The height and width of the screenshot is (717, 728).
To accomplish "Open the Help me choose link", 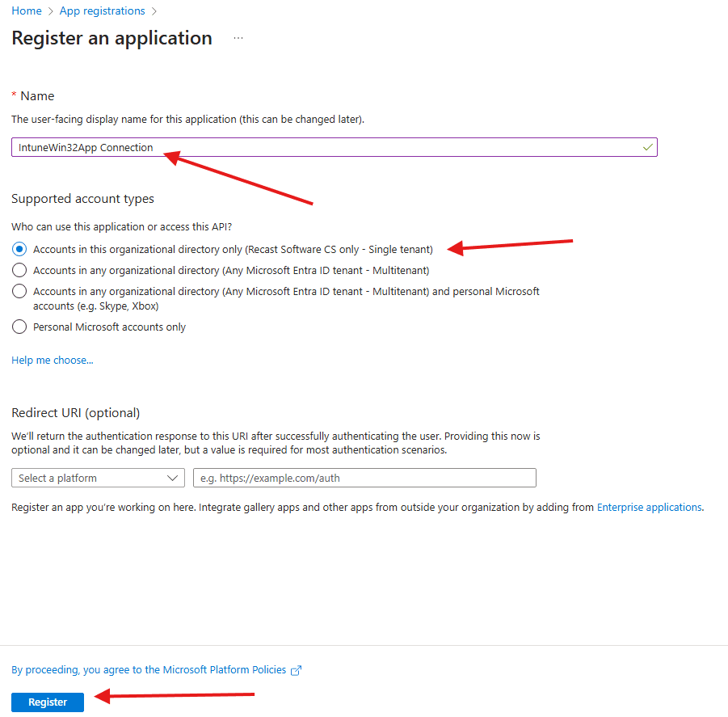I will tap(53, 361).
